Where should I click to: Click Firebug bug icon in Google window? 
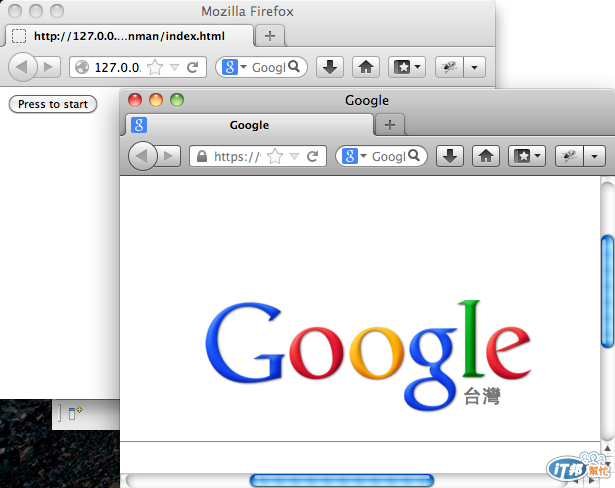pyautogui.click(x=570, y=156)
